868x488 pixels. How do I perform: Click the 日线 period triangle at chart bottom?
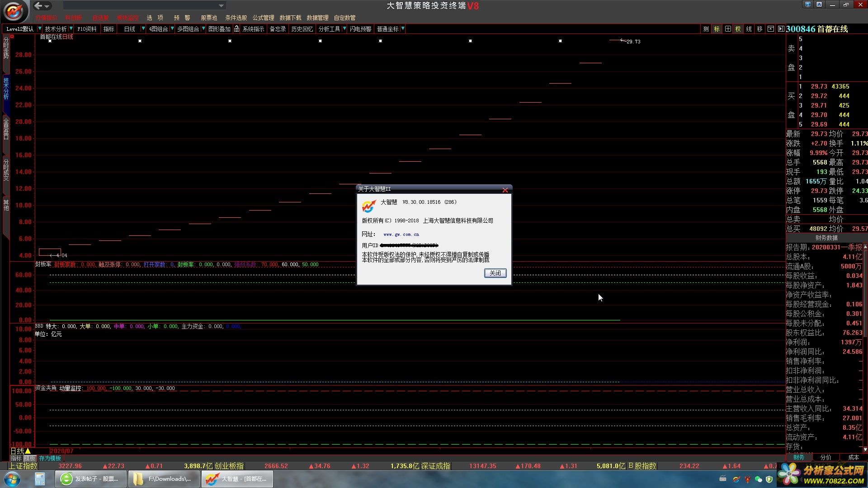click(x=28, y=451)
